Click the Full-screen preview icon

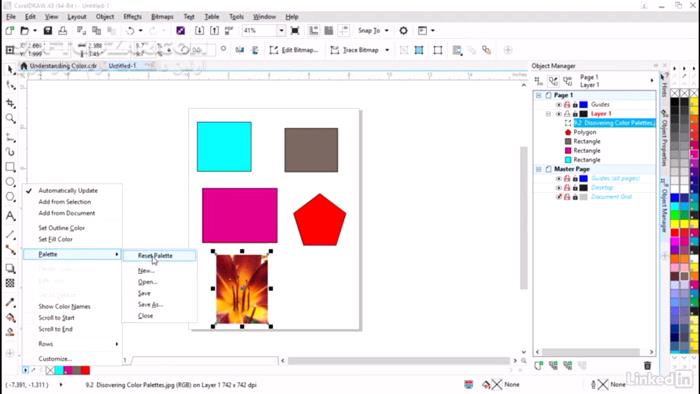click(295, 30)
